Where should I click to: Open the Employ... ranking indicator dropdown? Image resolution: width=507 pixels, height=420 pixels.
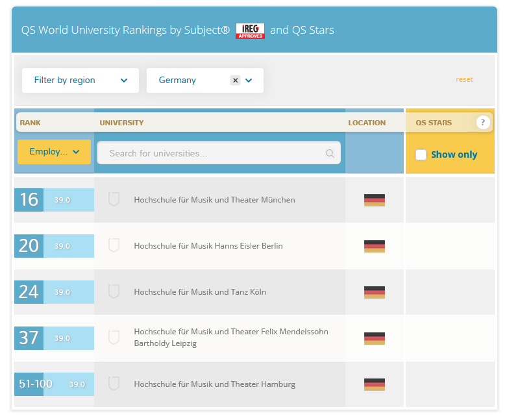[x=54, y=152]
